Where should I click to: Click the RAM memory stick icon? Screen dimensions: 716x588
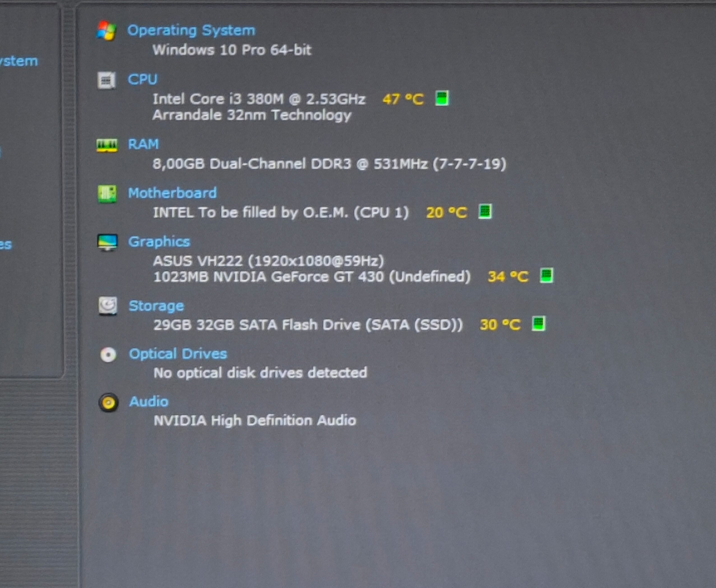click(x=107, y=145)
